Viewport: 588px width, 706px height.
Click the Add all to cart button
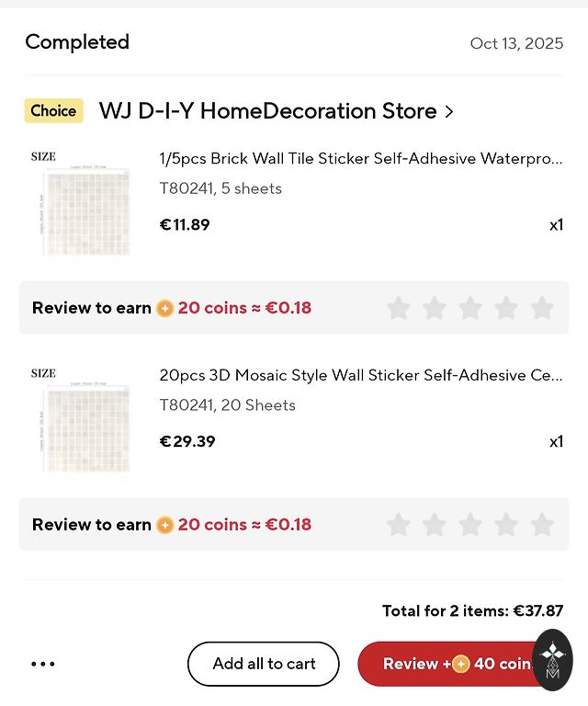264,664
